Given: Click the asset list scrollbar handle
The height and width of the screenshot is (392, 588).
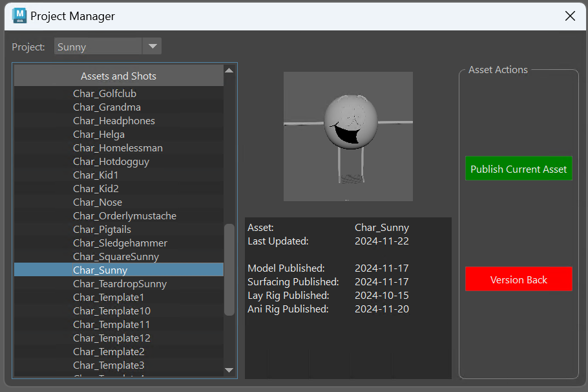Looking at the screenshot, I should (229, 270).
